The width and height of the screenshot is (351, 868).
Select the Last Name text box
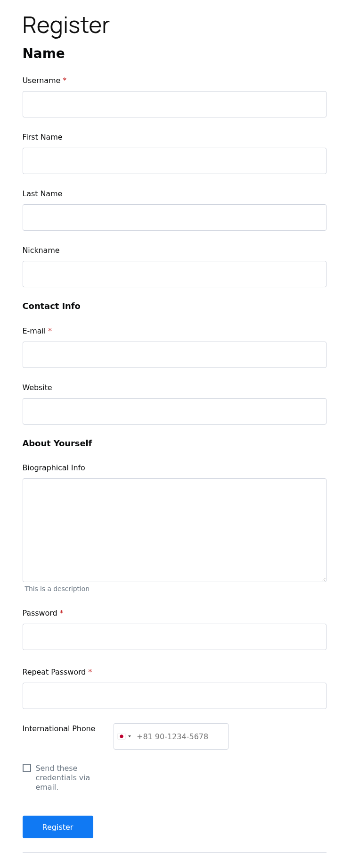click(x=174, y=217)
